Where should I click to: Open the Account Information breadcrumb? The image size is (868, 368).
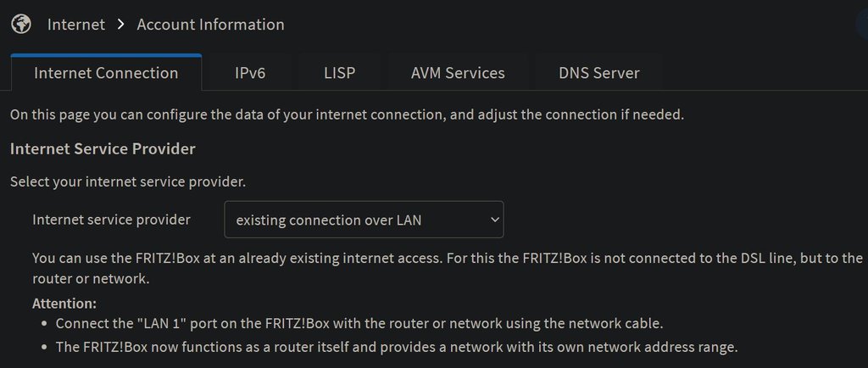210,25
